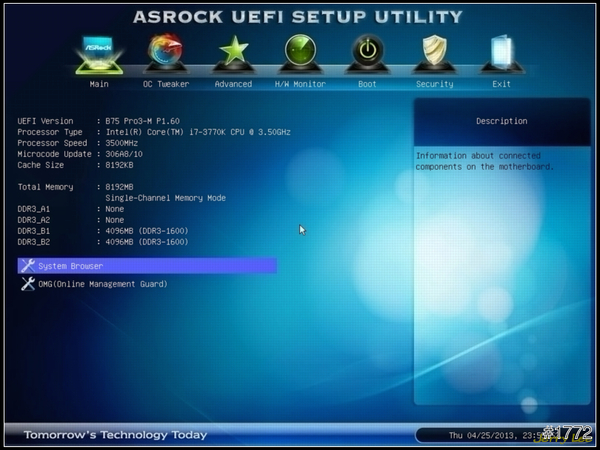This screenshot has width=600, height=450.
Task: Switch to the Boot tab label
Action: [x=367, y=84]
